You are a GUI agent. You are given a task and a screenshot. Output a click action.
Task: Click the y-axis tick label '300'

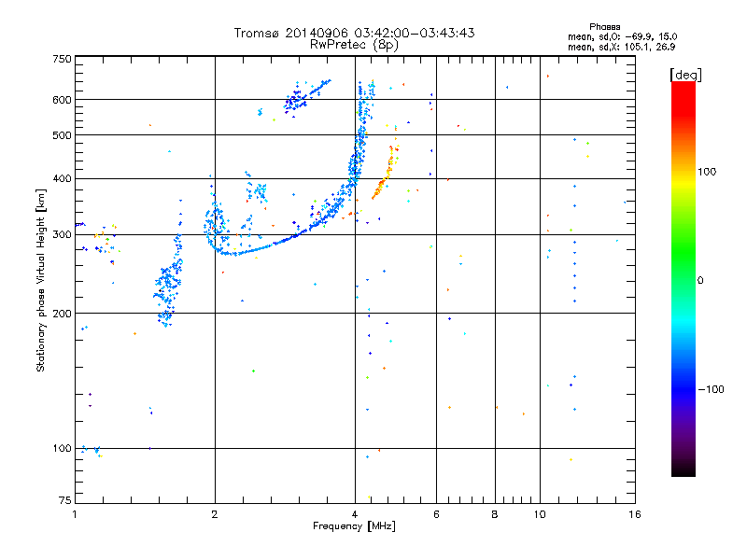(62, 235)
